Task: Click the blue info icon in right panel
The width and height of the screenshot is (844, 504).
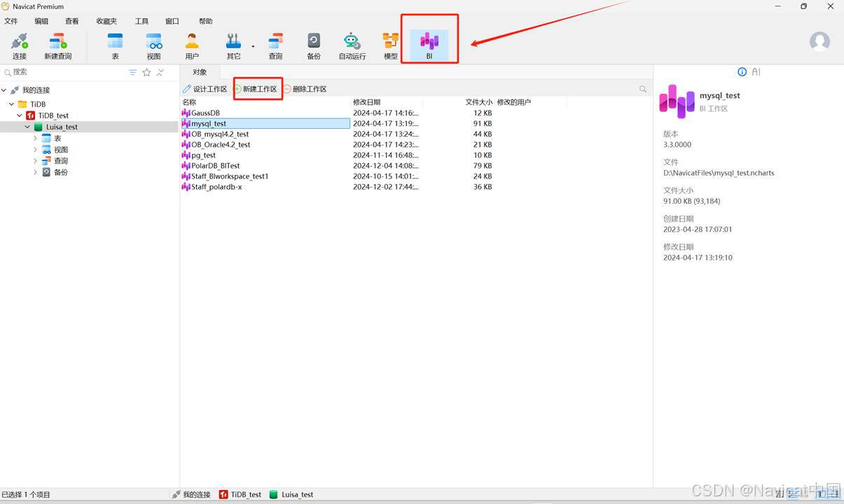Action: tap(742, 72)
